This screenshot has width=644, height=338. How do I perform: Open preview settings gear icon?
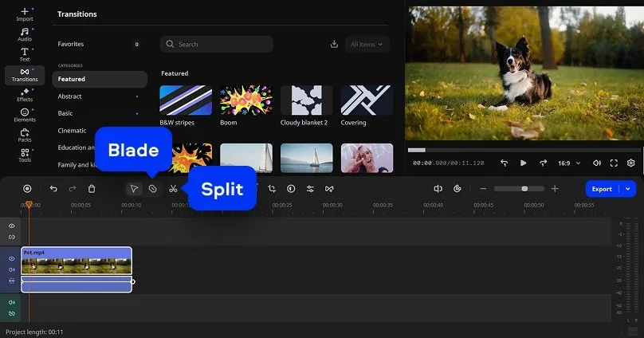click(x=630, y=163)
